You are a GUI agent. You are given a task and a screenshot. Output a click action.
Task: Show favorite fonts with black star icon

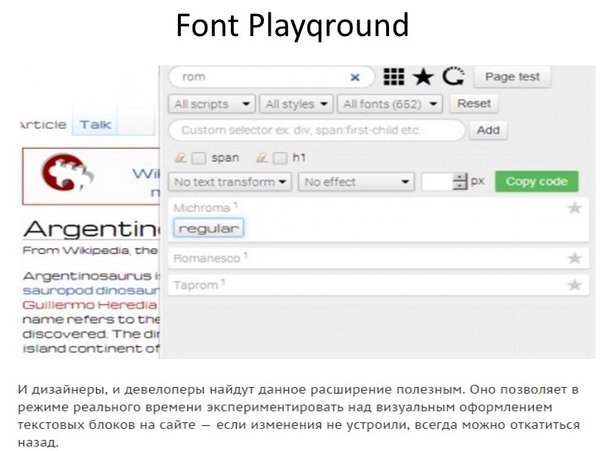(x=423, y=77)
